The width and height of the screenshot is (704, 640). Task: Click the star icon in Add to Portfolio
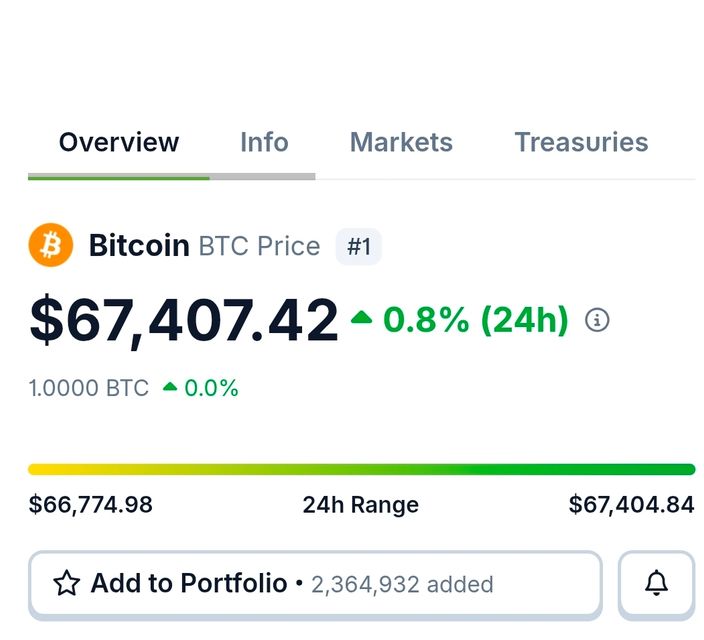(x=66, y=584)
